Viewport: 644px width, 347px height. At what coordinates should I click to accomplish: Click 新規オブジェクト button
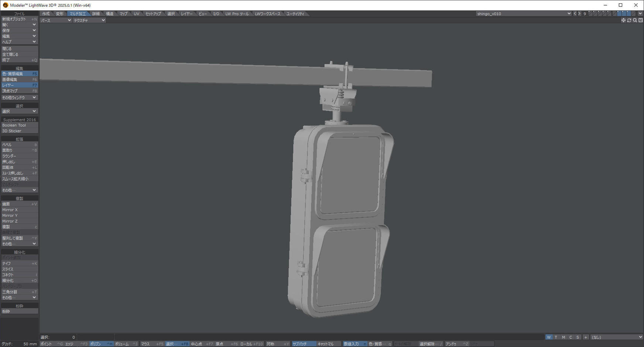[x=19, y=19]
